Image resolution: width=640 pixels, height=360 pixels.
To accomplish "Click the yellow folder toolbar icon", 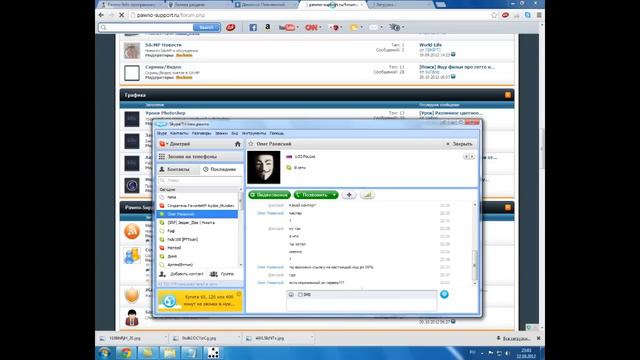I will point(354,27).
